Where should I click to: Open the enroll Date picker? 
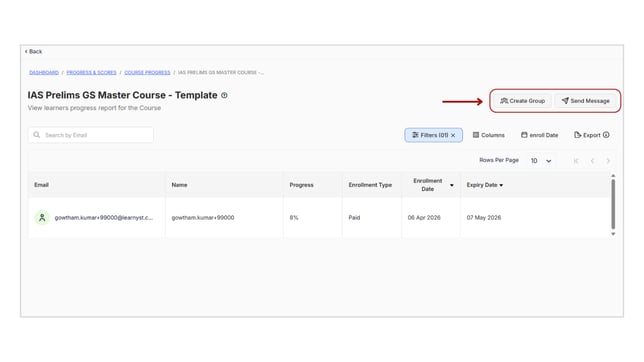540,135
